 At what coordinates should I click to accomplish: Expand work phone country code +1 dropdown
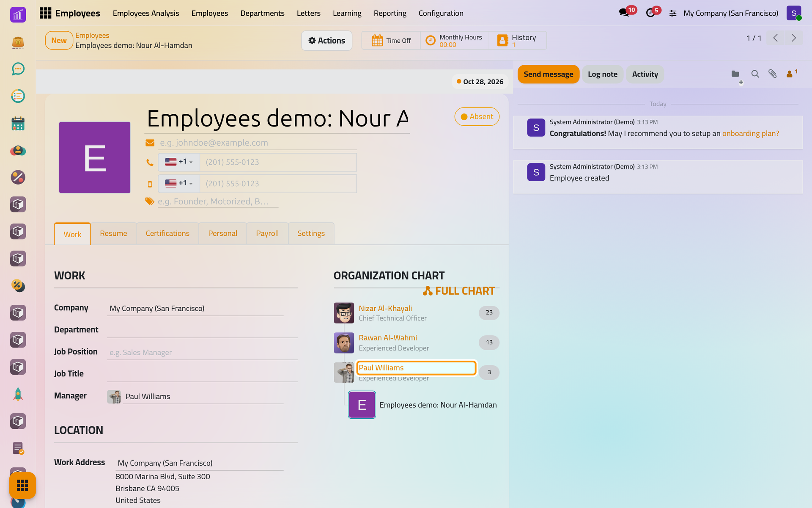pos(179,162)
